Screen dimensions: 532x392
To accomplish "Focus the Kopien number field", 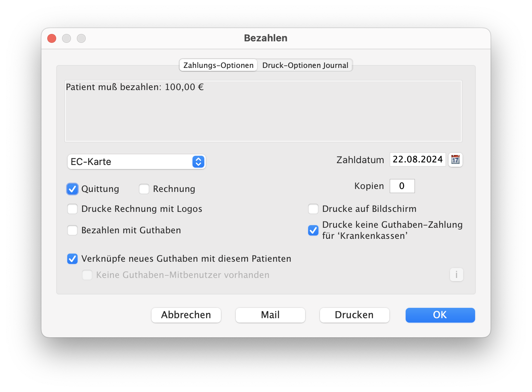I will coord(402,186).
